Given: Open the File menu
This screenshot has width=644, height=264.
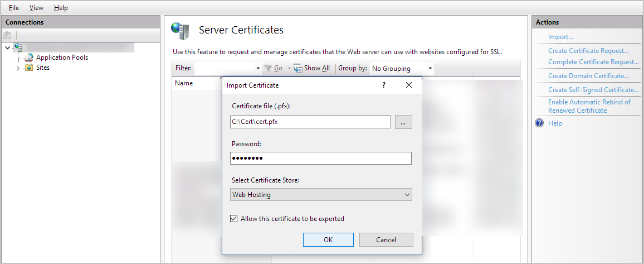Looking at the screenshot, I should (14, 8).
